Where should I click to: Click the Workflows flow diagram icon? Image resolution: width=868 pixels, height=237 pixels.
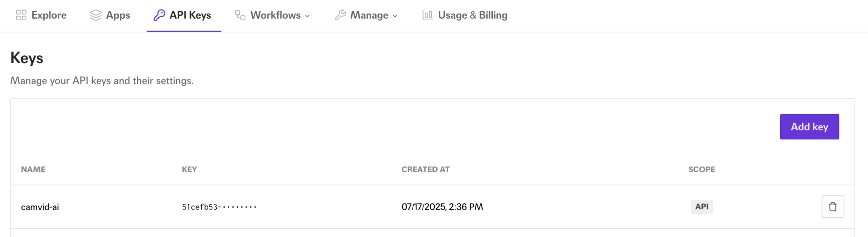point(240,15)
